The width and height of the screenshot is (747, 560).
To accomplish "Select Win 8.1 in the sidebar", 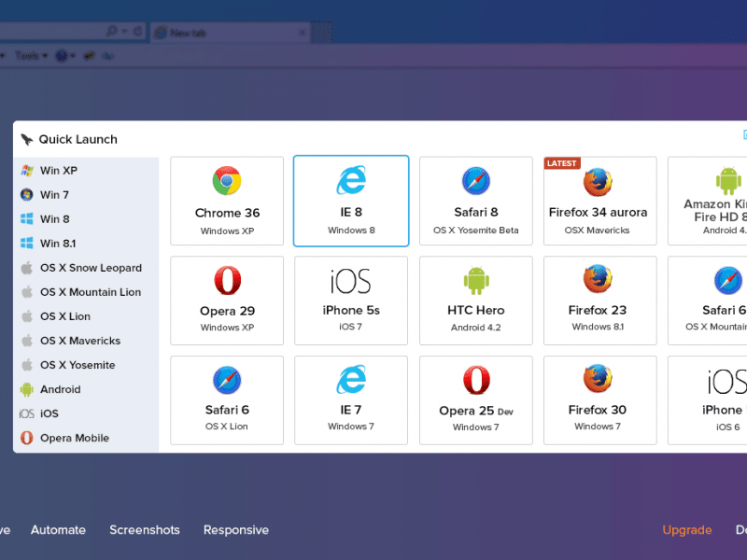I will [86, 244].
